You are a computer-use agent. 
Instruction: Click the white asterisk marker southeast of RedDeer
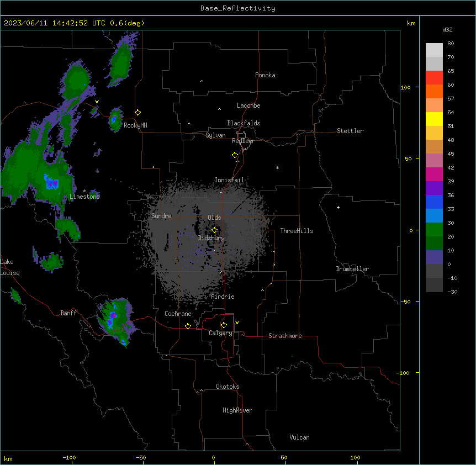(x=277, y=167)
